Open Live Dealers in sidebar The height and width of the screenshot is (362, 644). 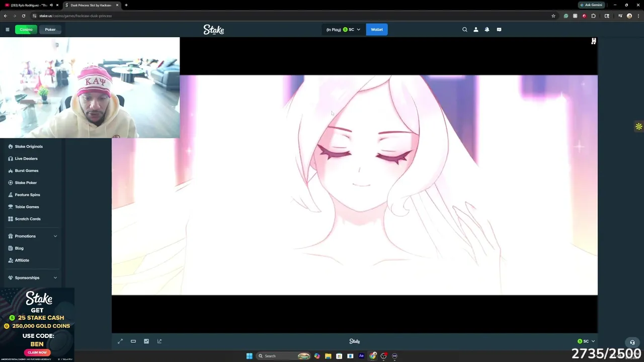pos(26,158)
